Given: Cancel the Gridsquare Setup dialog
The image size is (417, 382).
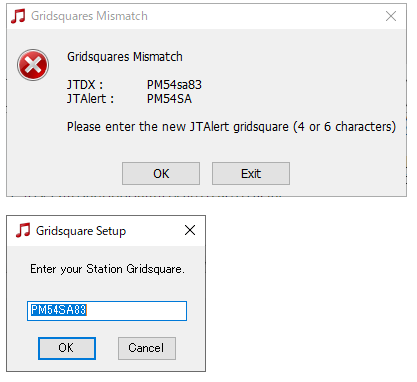Looking at the screenshot, I should point(147,348).
